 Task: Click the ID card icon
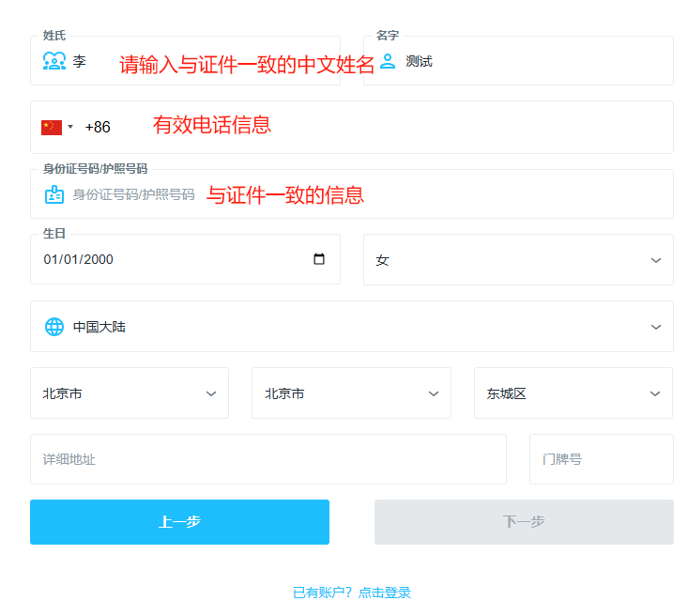point(54,194)
